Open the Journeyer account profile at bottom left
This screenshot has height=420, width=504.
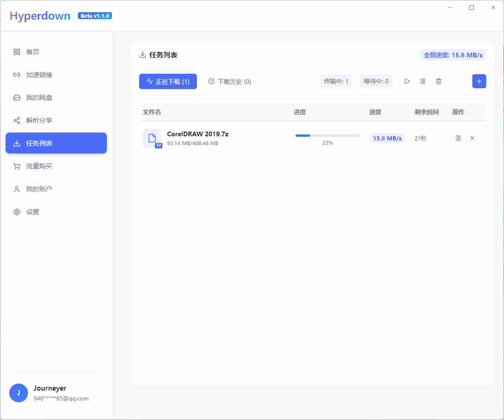coord(49,393)
